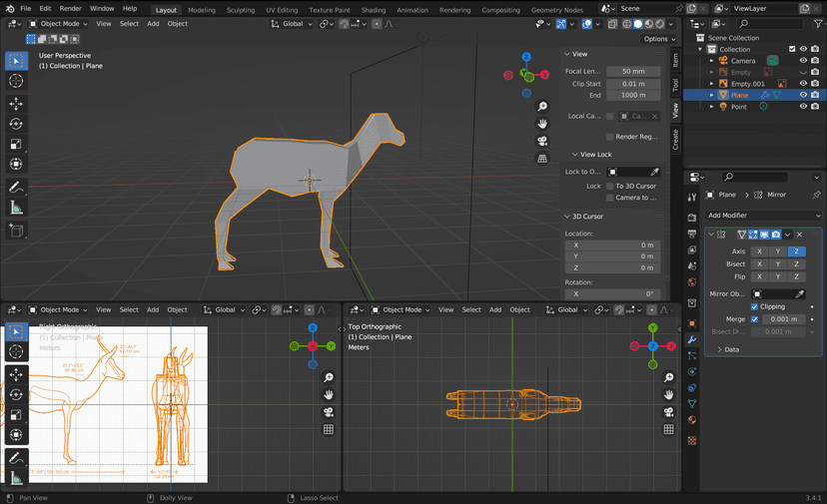Image resolution: width=827 pixels, height=504 pixels.
Task: Open the Render menu
Action: [x=70, y=9]
